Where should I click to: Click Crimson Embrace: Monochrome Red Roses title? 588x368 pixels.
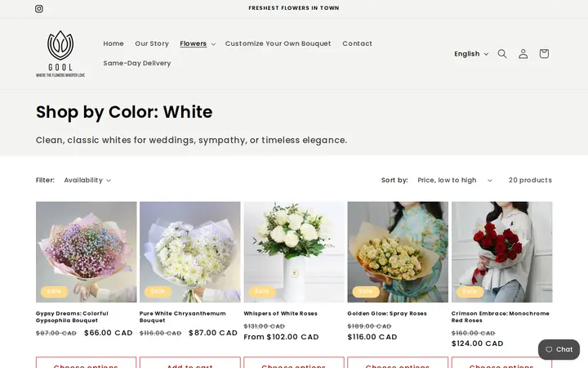coord(501,317)
